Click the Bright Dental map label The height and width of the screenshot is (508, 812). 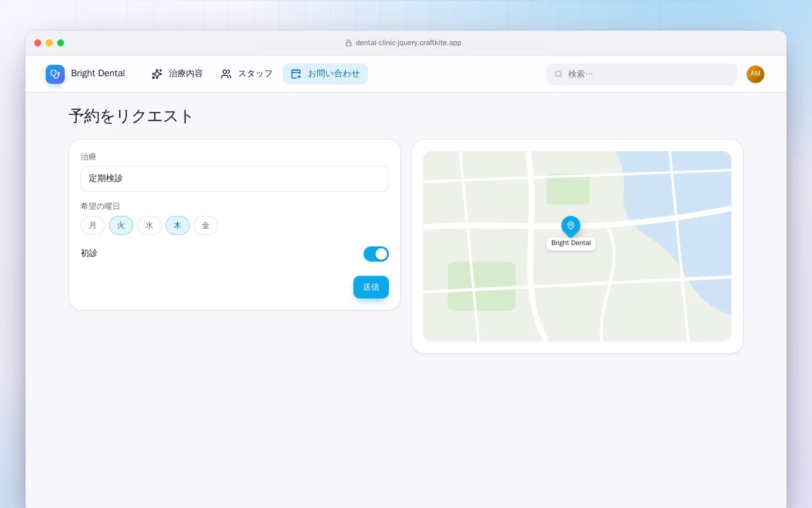click(571, 243)
